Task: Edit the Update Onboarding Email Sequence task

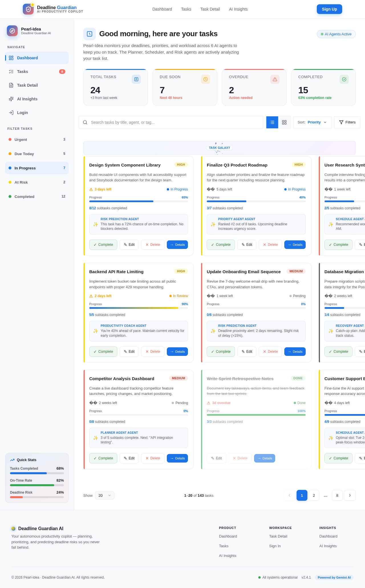Action: coord(247,352)
